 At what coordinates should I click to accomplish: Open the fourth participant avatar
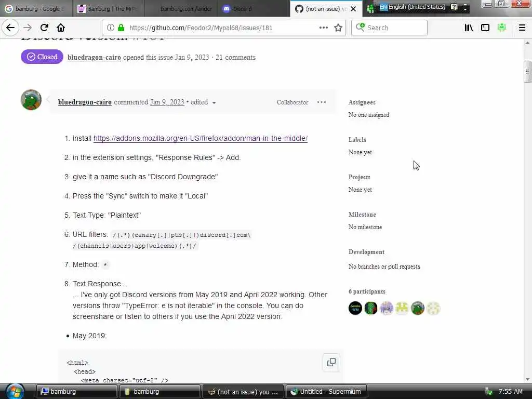pyautogui.click(x=402, y=308)
